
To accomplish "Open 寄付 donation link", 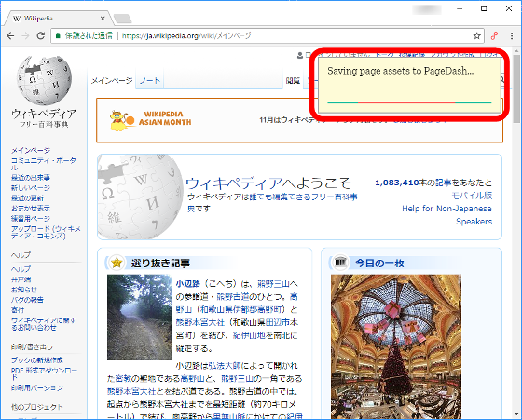I will (18, 310).
